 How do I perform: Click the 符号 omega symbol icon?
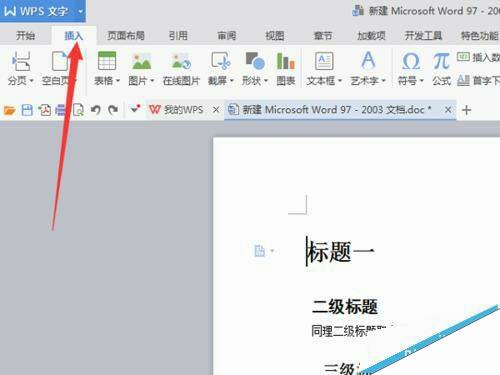411,61
